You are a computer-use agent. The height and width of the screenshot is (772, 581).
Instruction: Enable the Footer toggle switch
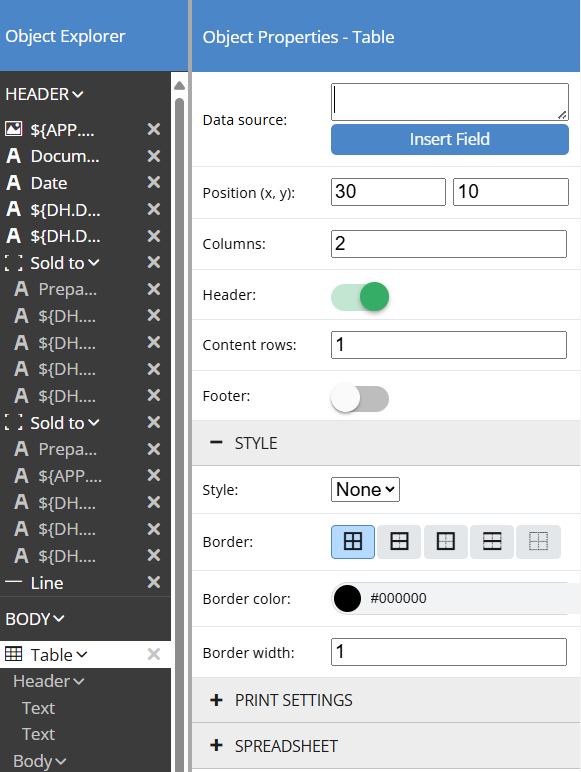click(360, 398)
